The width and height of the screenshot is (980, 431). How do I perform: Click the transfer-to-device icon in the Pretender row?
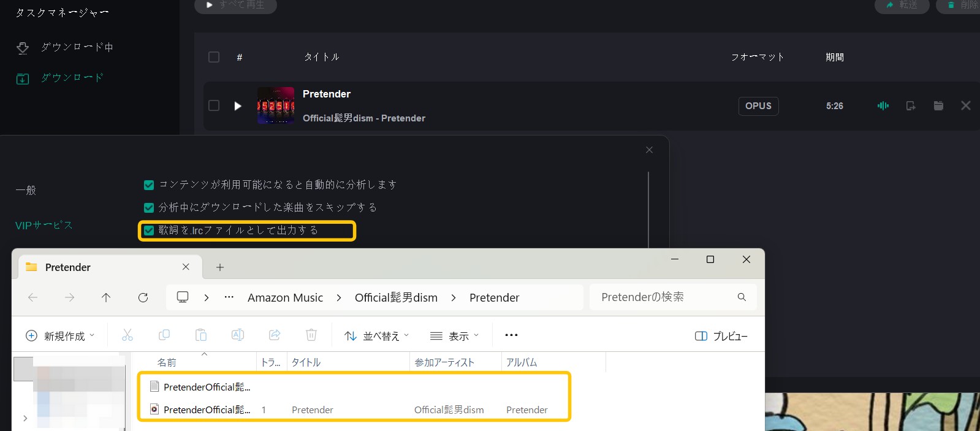911,105
